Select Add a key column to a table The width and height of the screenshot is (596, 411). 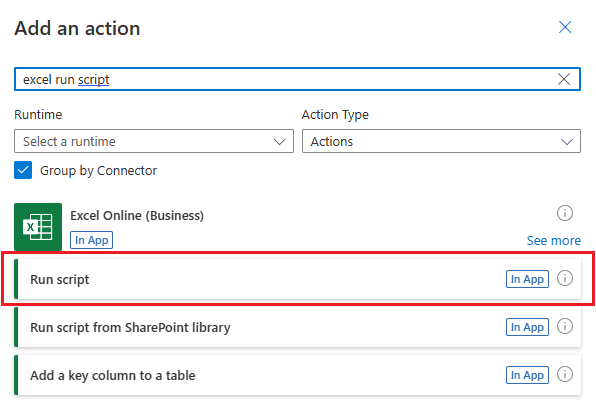pyautogui.click(x=298, y=375)
